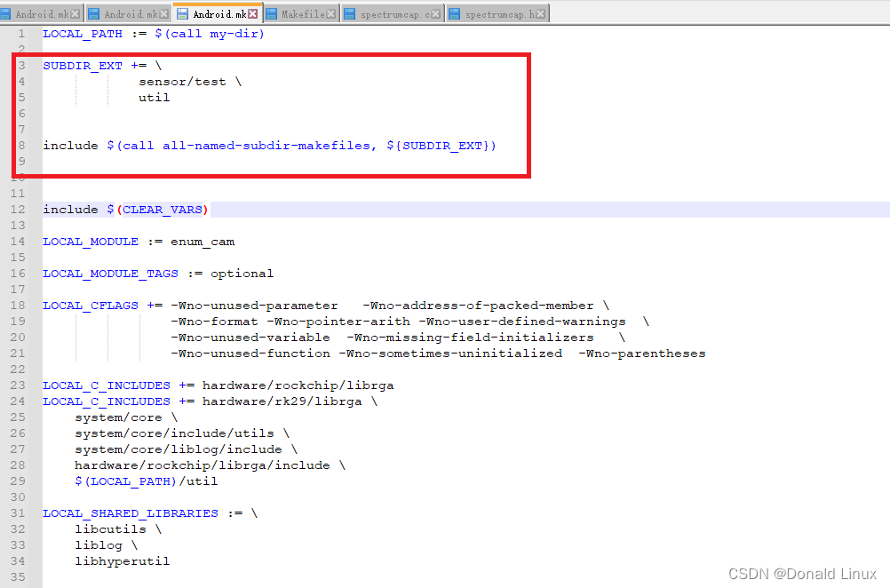
Task: Switch to the spectrumcap.c tab
Action: 395,12
